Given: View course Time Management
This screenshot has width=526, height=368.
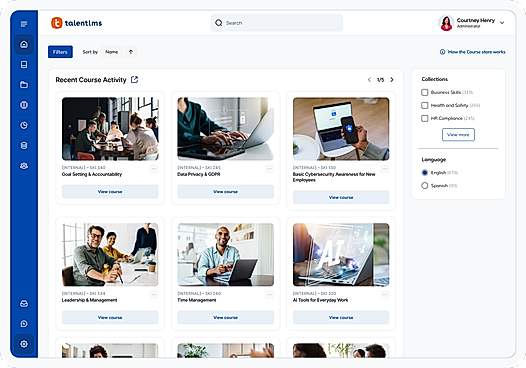Looking at the screenshot, I should click(225, 317).
